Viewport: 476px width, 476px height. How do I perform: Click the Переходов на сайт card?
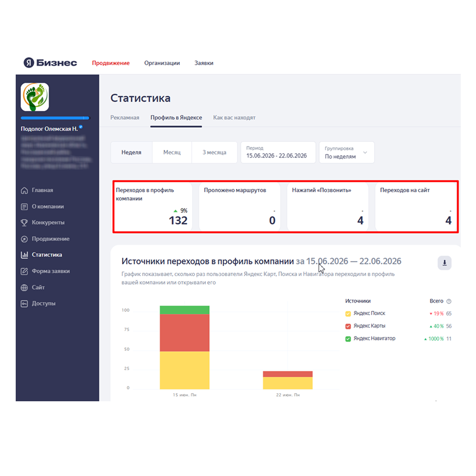click(416, 207)
